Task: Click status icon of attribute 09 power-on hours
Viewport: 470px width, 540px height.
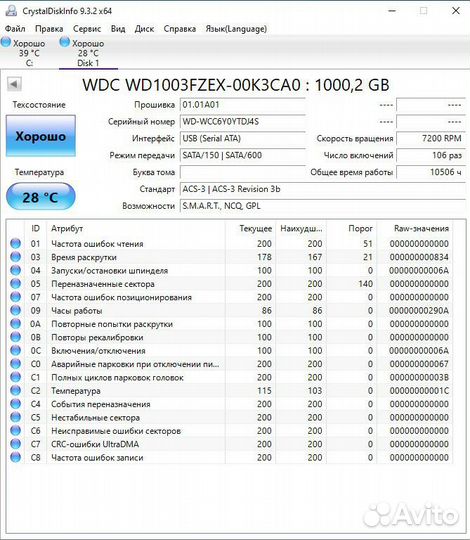Action: (15, 310)
